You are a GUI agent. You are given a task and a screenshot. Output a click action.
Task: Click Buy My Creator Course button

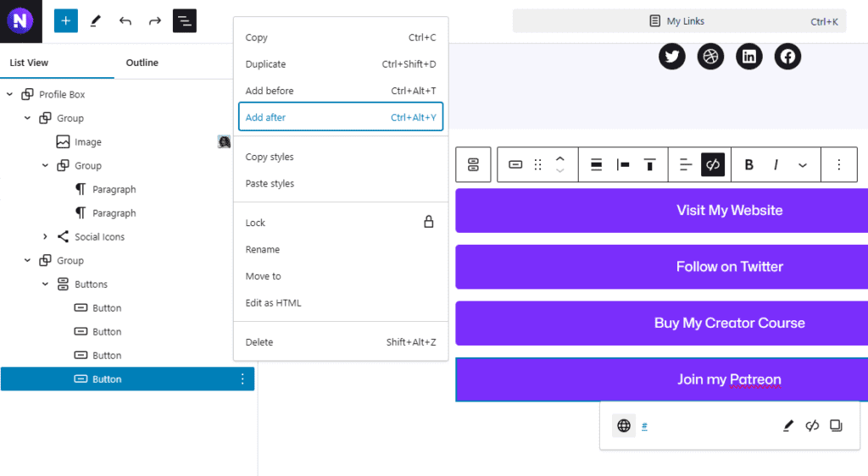click(x=661, y=324)
